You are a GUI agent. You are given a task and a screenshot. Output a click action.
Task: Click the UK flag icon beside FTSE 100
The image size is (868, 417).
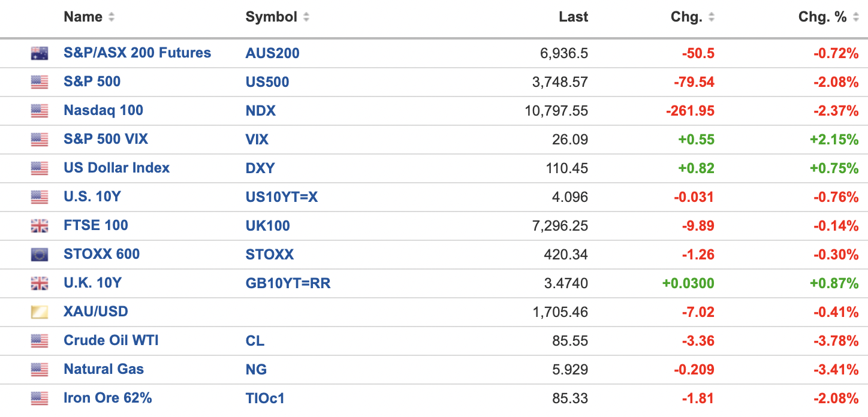[40, 226]
